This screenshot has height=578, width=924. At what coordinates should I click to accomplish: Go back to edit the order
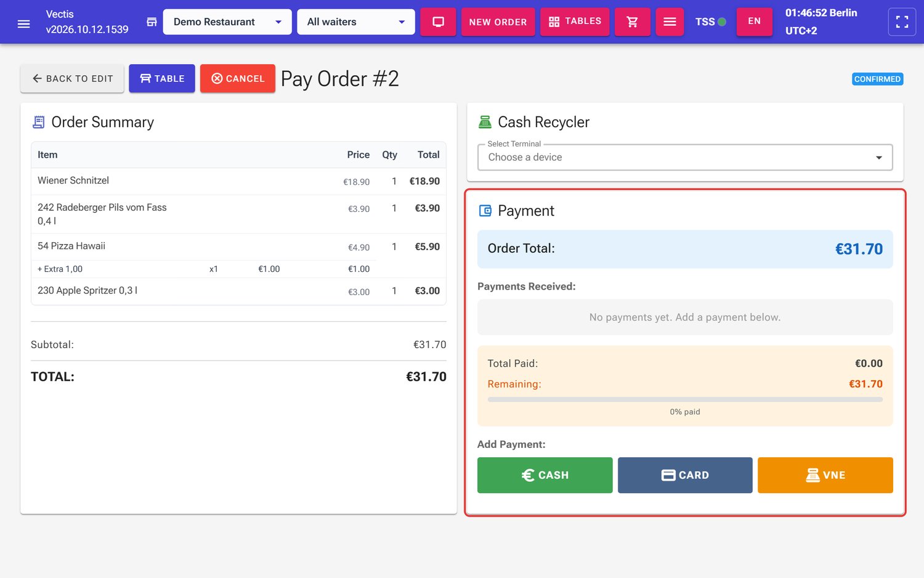coord(72,78)
